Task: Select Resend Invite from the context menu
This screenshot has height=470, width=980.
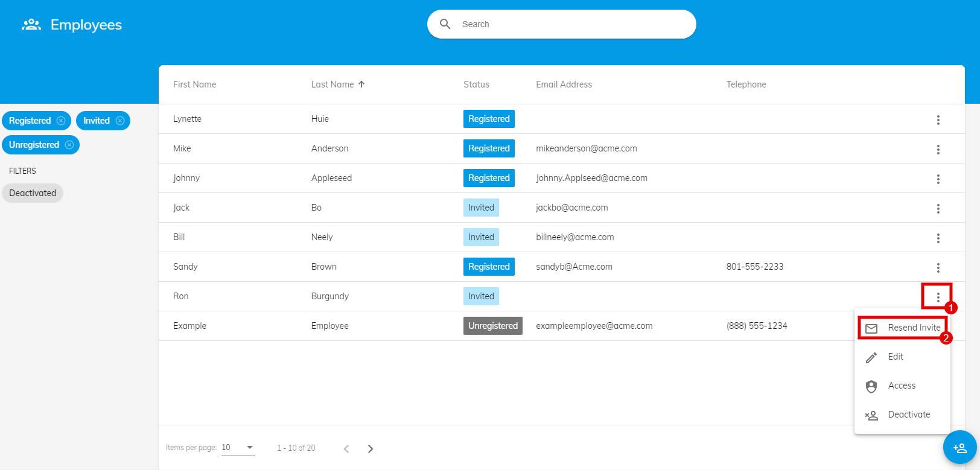Action: pyautogui.click(x=902, y=328)
